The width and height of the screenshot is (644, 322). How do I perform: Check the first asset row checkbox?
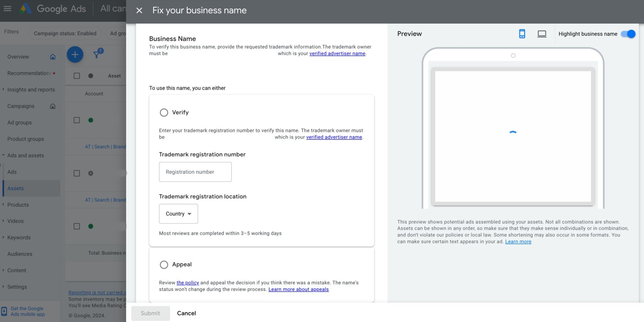click(77, 120)
